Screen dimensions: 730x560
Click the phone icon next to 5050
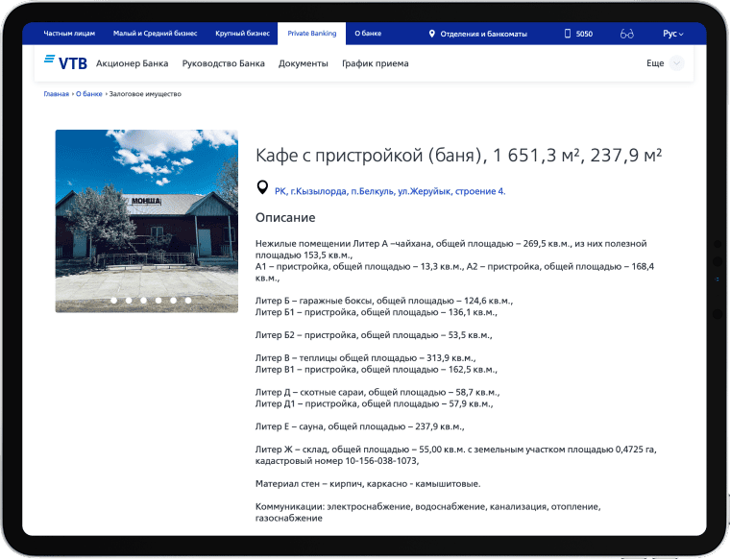point(567,34)
